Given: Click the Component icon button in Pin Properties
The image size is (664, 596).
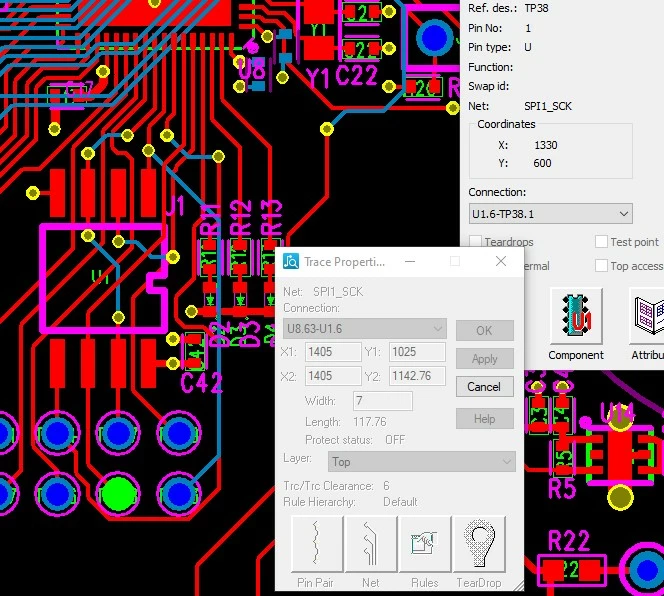Looking at the screenshot, I should point(576,316).
